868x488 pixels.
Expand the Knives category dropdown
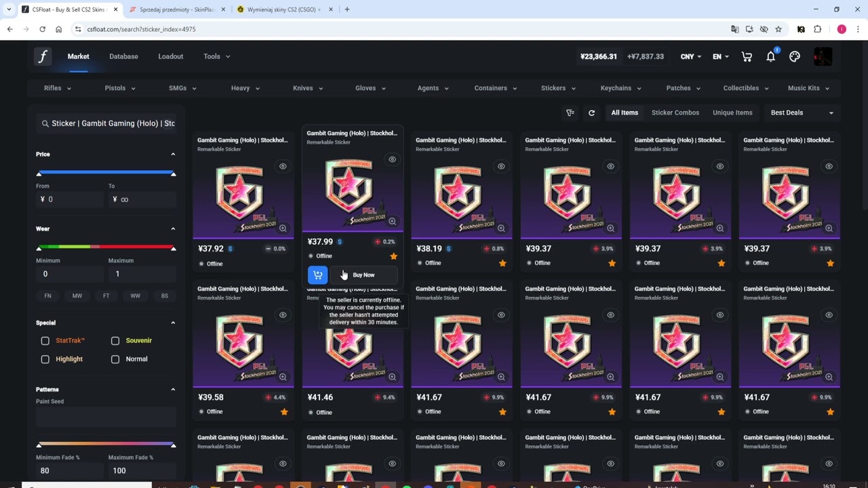pyautogui.click(x=308, y=88)
